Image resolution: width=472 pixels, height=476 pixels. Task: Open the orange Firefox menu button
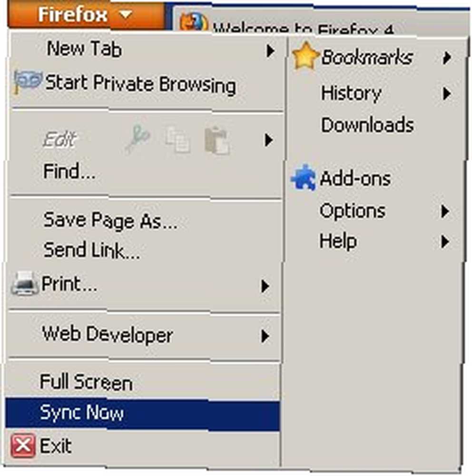click(86, 15)
